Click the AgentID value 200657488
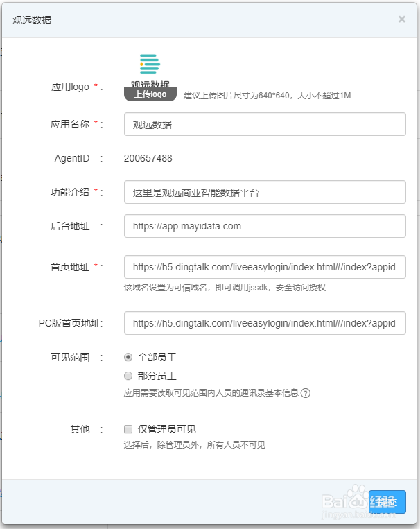 148,158
